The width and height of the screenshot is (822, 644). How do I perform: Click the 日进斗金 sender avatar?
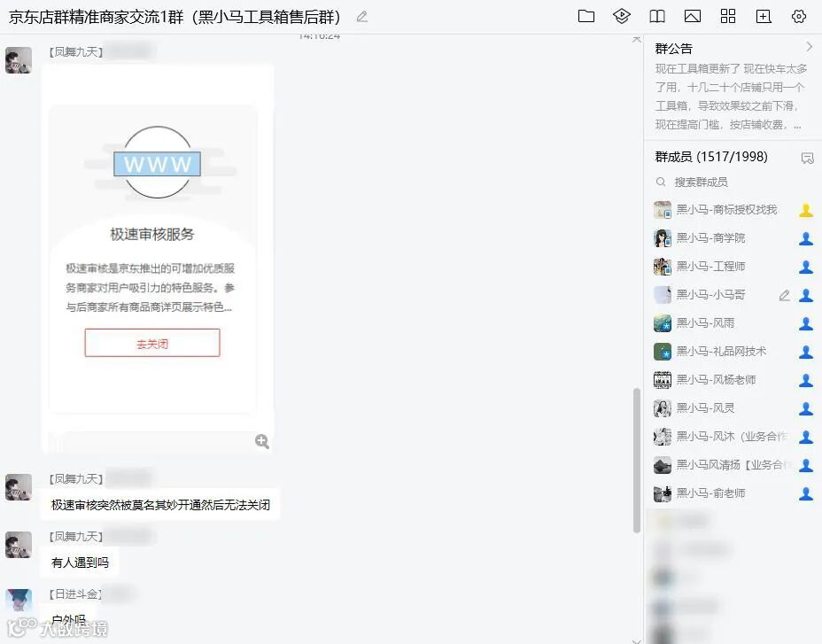click(19, 601)
